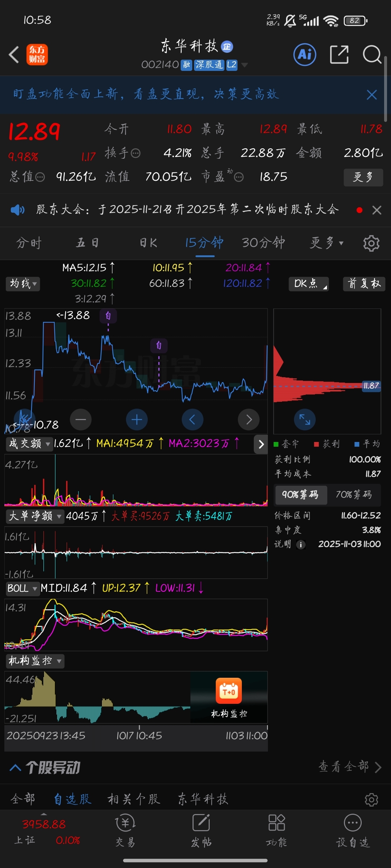Open 查看全部 link
The height and width of the screenshot is (868, 391).
tap(350, 767)
